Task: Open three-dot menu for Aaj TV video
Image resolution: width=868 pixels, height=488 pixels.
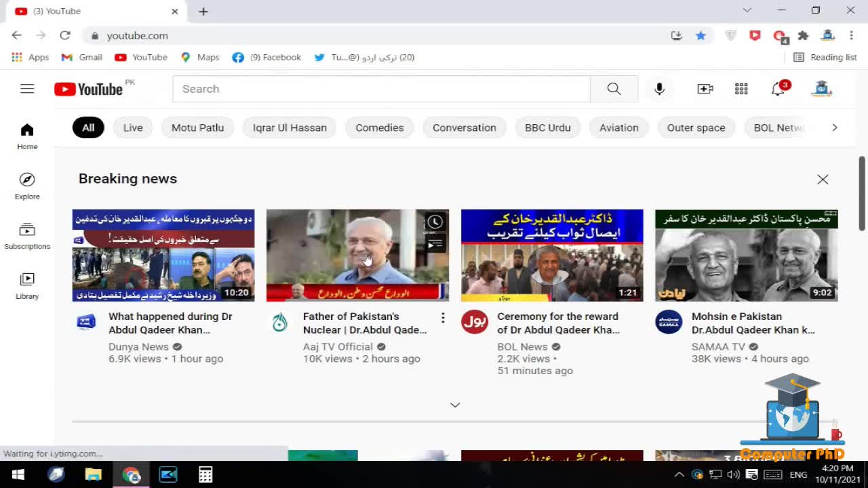Action: click(443, 317)
